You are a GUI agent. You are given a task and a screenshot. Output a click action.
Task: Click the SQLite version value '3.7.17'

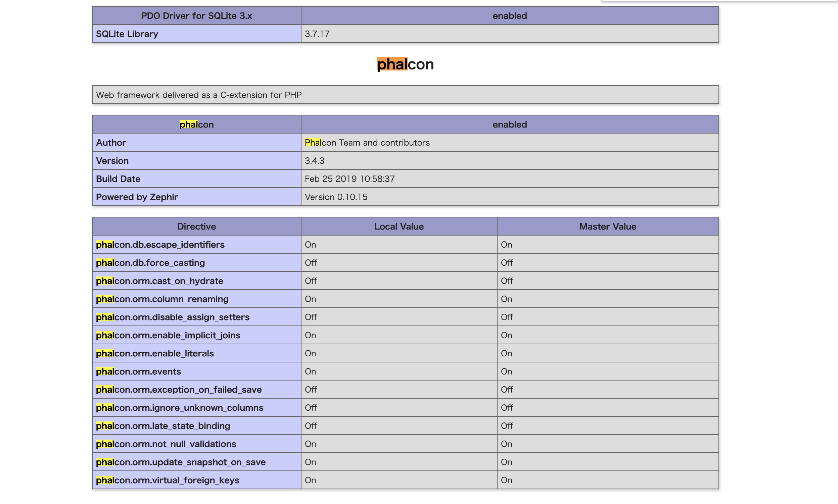click(x=317, y=34)
